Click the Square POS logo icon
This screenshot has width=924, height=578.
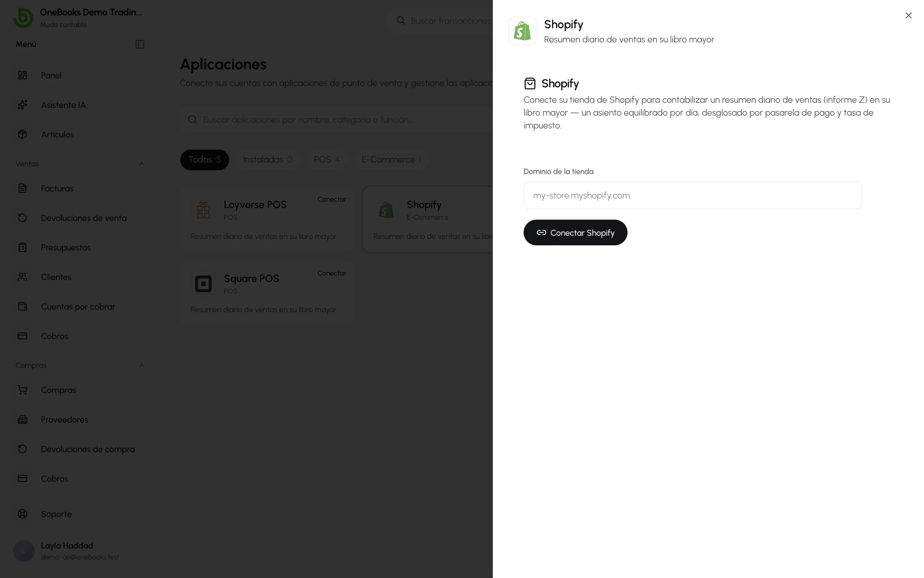(203, 284)
